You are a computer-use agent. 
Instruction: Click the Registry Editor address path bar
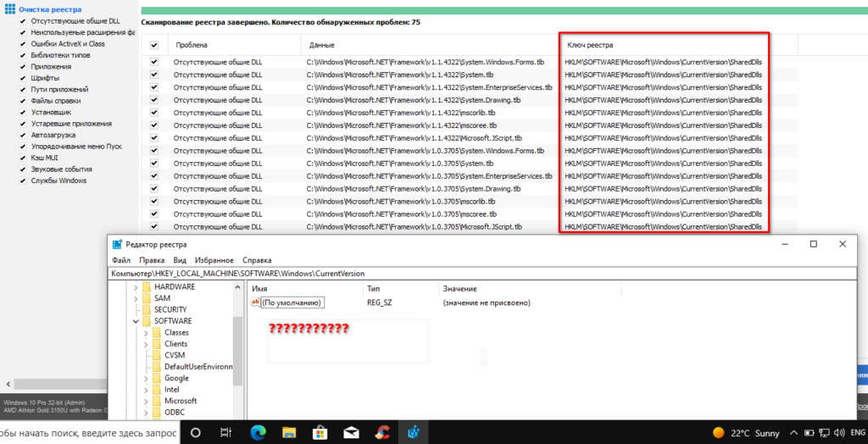pyautogui.click(x=484, y=274)
